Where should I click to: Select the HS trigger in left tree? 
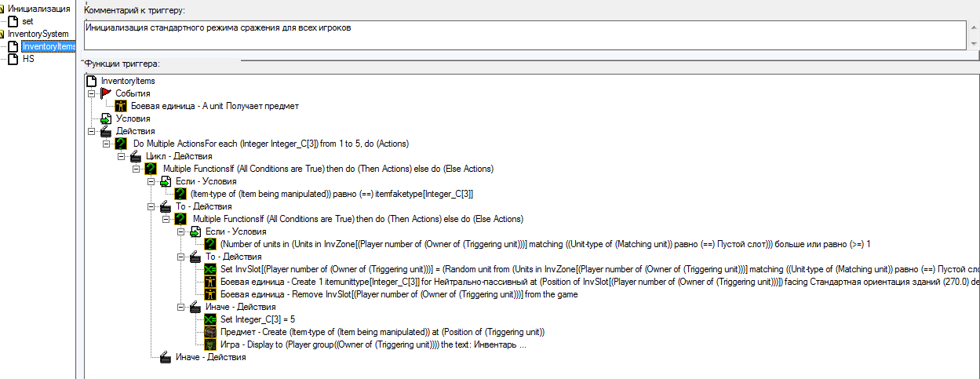click(x=28, y=59)
